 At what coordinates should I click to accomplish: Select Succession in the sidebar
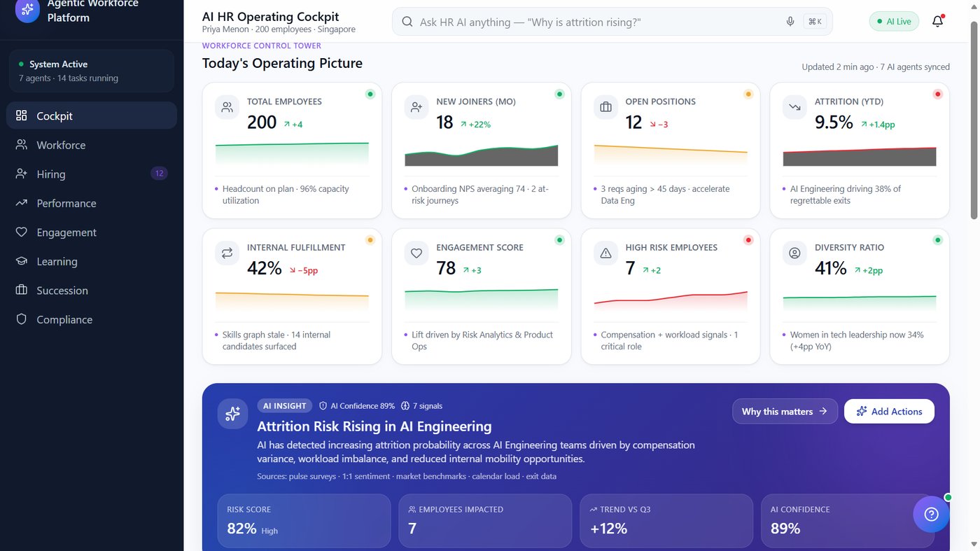(x=92, y=290)
